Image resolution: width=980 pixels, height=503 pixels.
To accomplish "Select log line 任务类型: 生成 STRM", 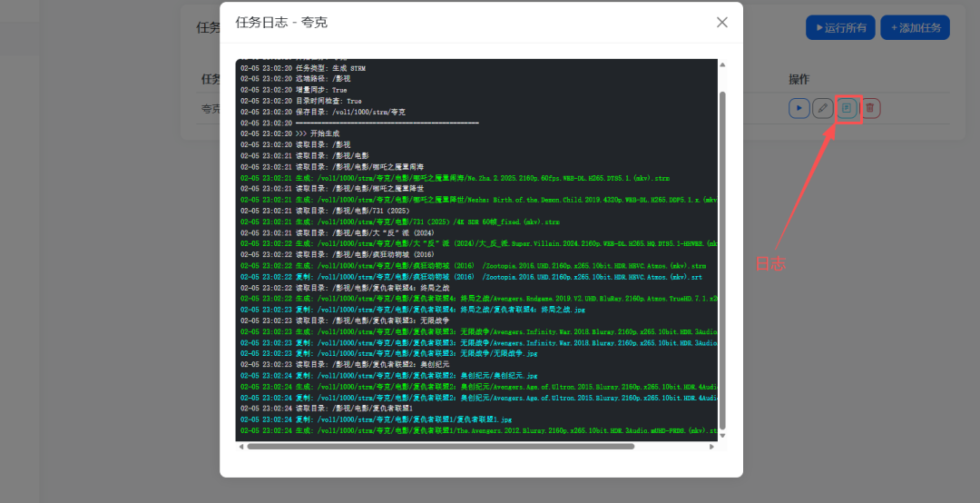I will (x=303, y=68).
